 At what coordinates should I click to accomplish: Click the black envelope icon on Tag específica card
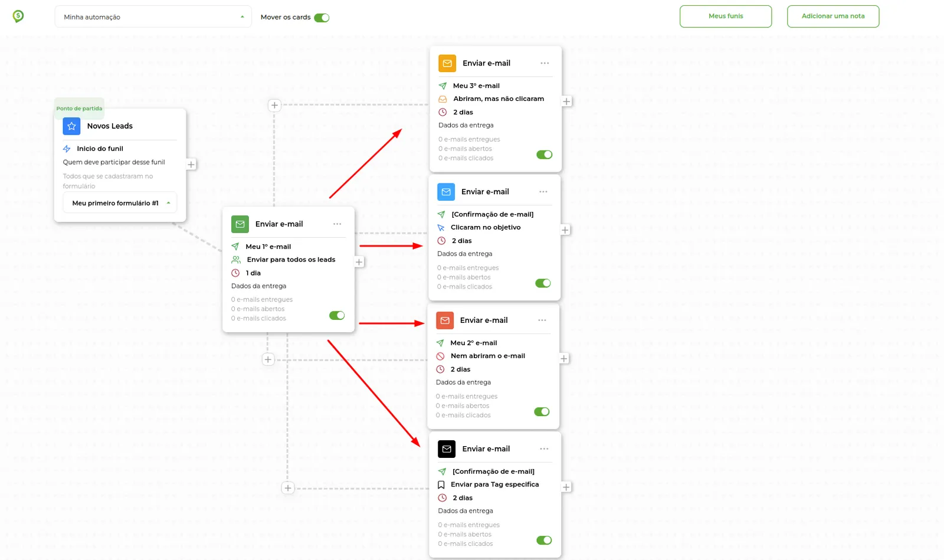447,449
